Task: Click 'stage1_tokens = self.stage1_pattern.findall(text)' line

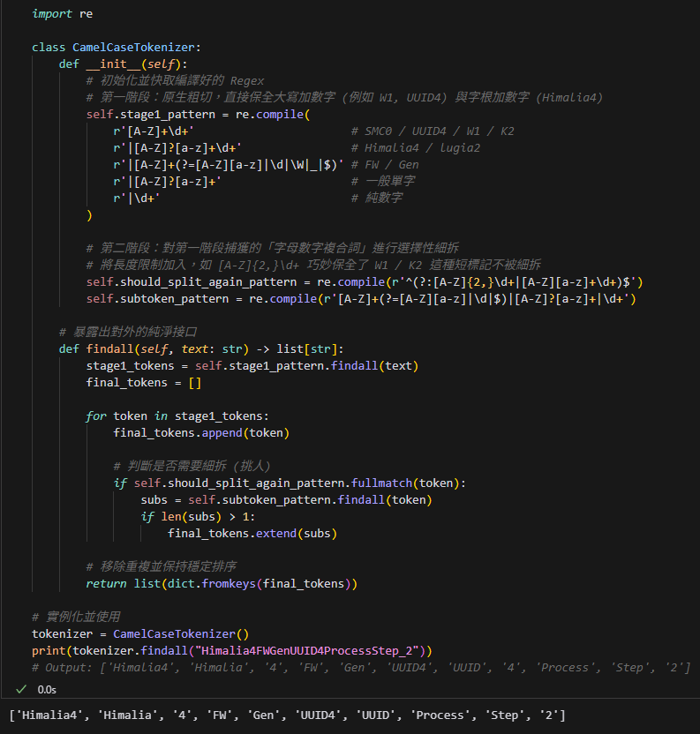Action: [252, 365]
